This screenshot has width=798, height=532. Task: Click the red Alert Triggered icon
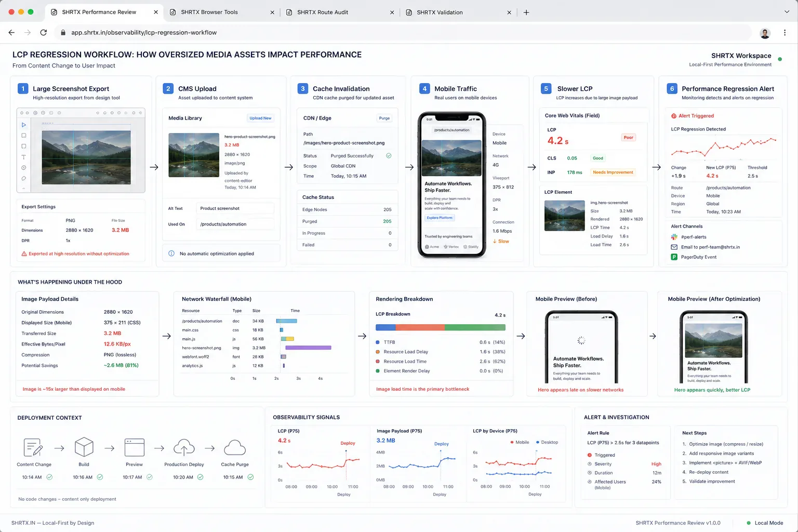pos(674,116)
